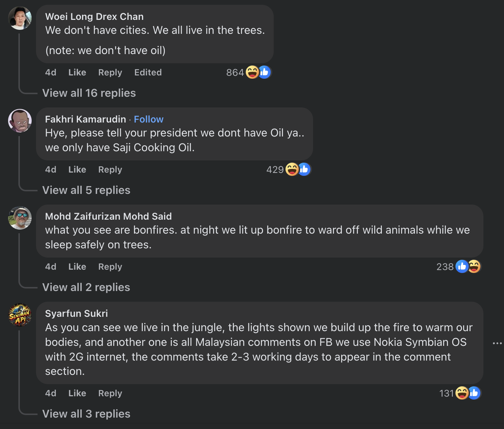View reaction icons on Syarfun Sukri's comment
504x429 pixels.
coord(468,393)
